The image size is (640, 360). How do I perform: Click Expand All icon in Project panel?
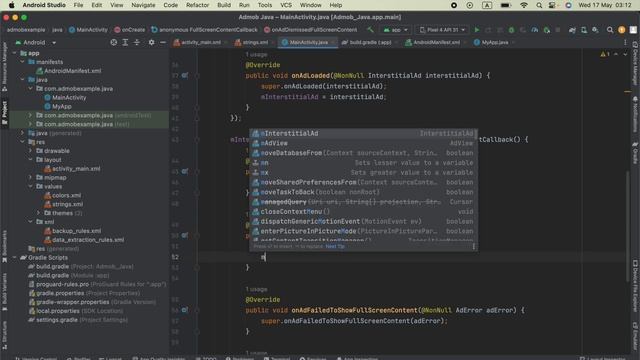tap(125, 42)
